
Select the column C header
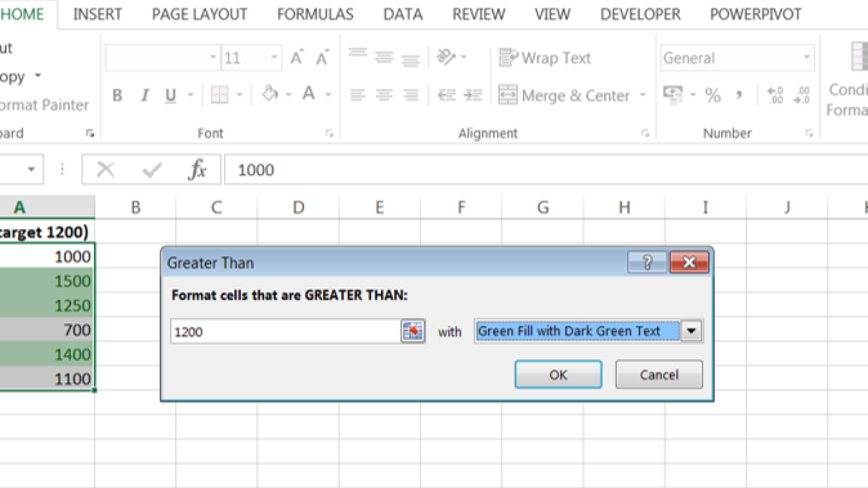(x=216, y=207)
